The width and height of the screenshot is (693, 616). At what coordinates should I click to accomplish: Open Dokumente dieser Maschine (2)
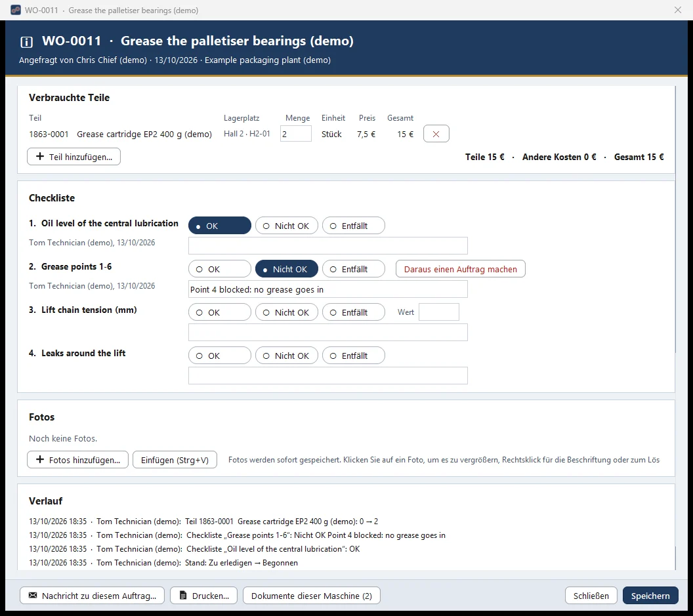(312, 595)
